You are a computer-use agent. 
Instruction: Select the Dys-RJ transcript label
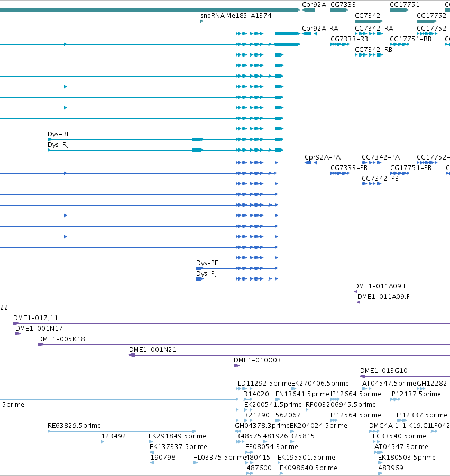(58, 145)
